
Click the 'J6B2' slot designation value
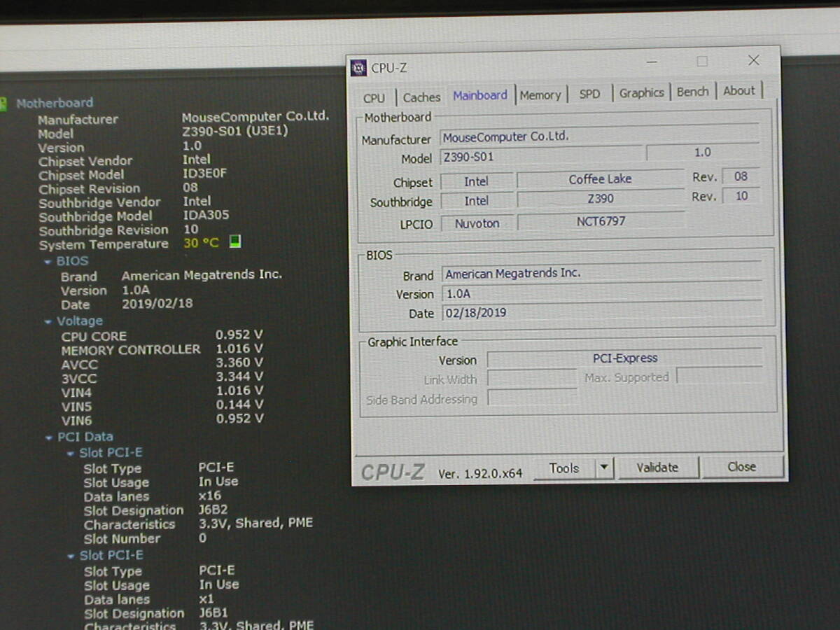pyautogui.click(x=213, y=510)
